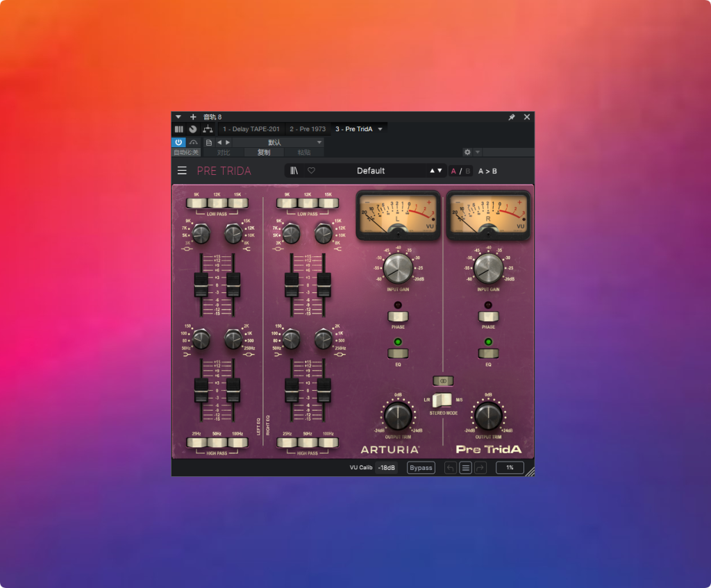This screenshot has width=711, height=588.
Task: Click Left EQ high-mid frequency knob (3K-9K)
Action: [201, 234]
